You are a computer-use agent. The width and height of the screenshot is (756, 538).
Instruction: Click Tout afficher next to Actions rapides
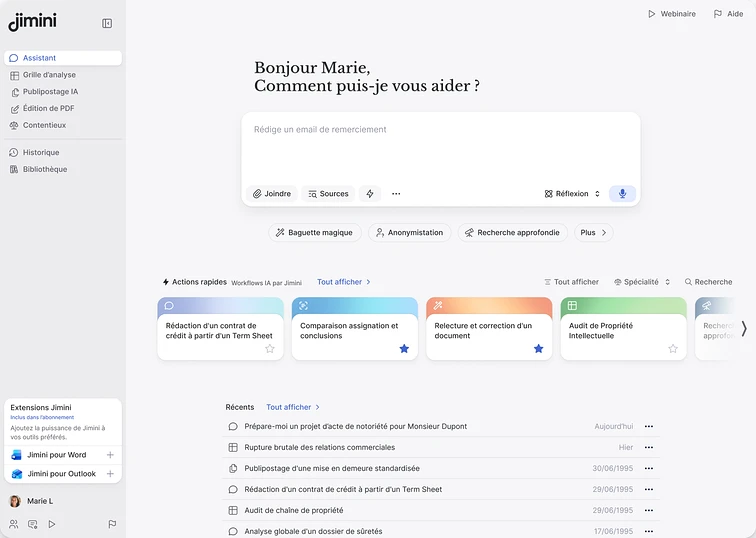point(344,282)
